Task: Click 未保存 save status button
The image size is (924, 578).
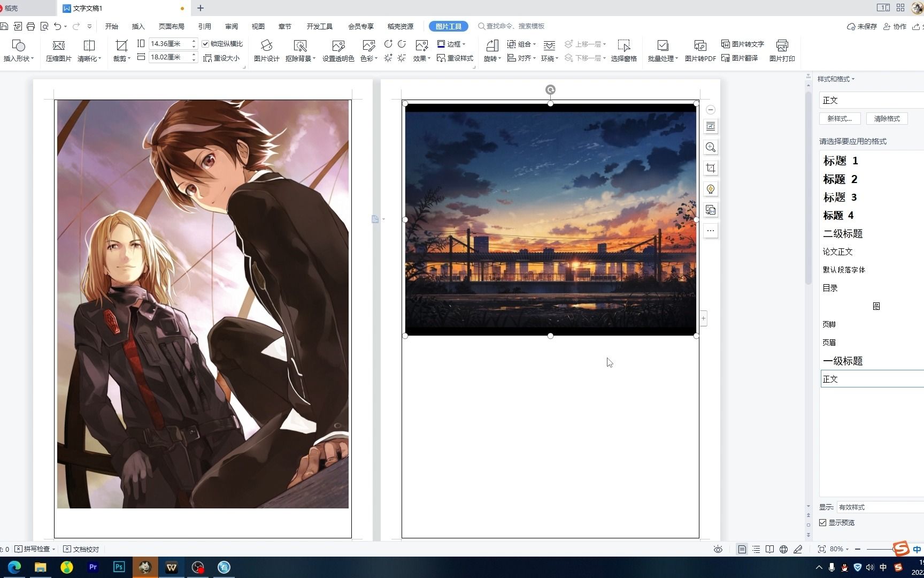Action: (x=862, y=26)
